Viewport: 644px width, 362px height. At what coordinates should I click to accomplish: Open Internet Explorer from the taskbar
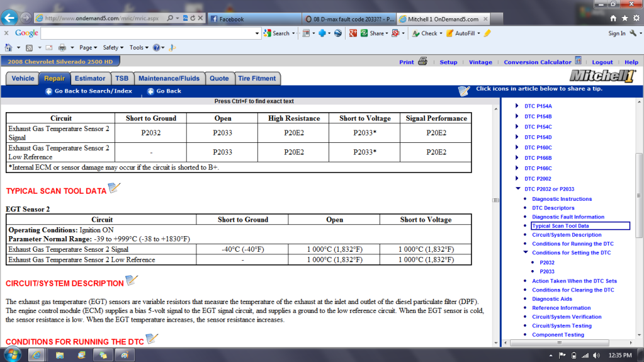click(36, 354)
